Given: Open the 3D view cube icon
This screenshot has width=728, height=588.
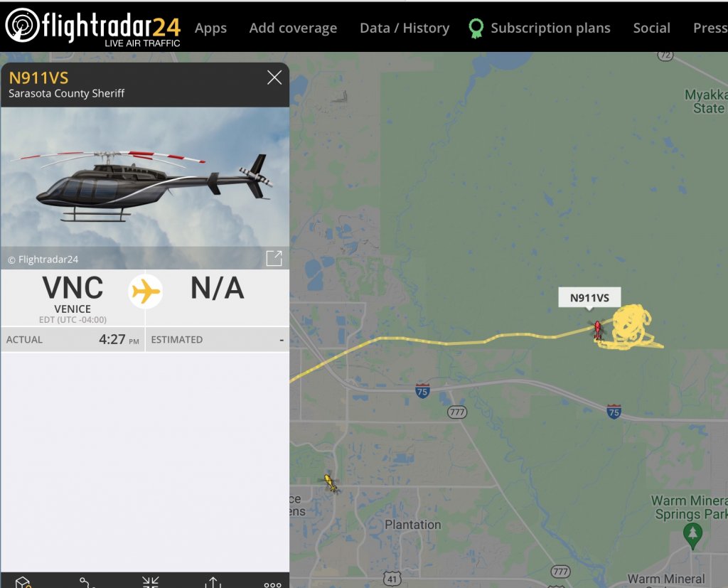Looking at the screenshot, I should (x=22, y=582).
